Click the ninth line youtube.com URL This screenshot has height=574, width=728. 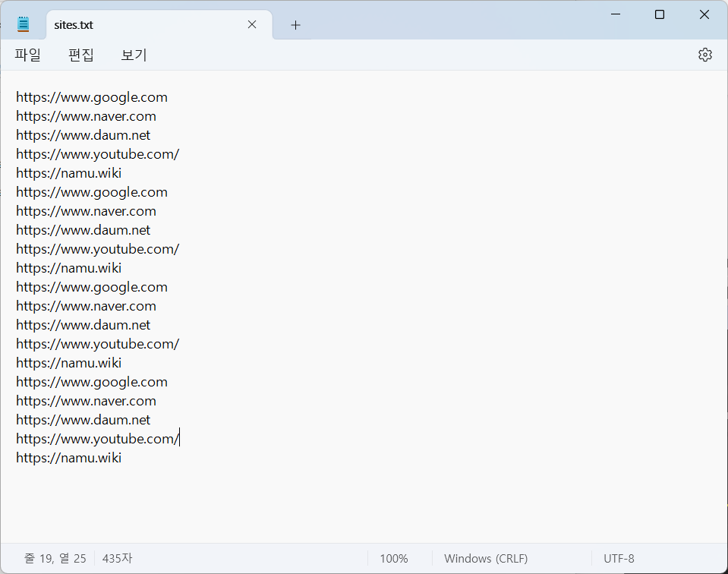97,249
